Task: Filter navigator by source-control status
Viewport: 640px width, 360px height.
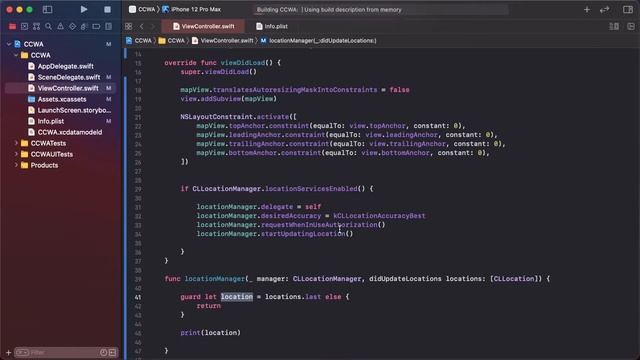Action: click(x=113, y=352)
